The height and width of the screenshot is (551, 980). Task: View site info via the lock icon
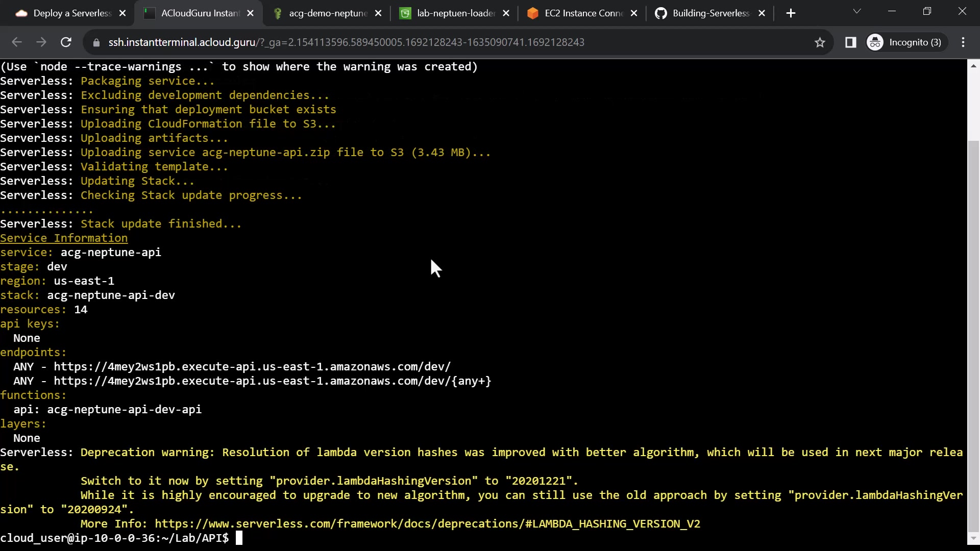(x=96, y=42)
